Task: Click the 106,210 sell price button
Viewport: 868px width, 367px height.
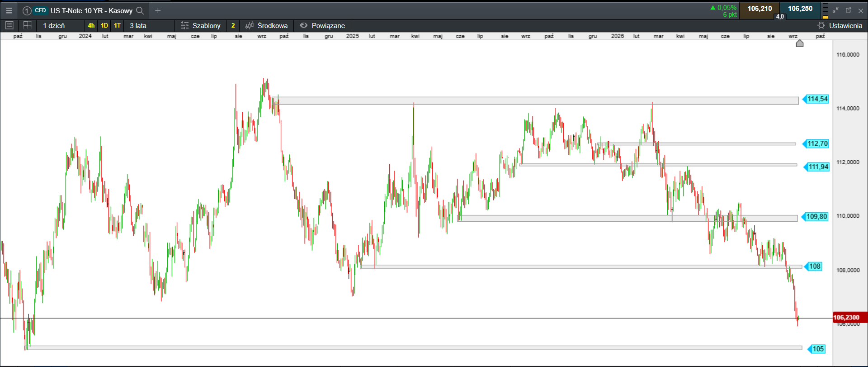Action: [x=759, y=9]
